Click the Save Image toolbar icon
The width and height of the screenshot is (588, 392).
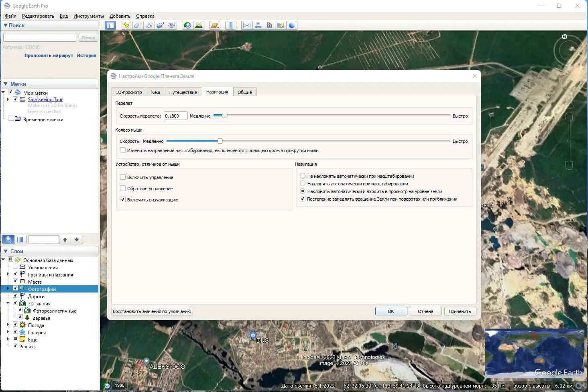point(269,25)
